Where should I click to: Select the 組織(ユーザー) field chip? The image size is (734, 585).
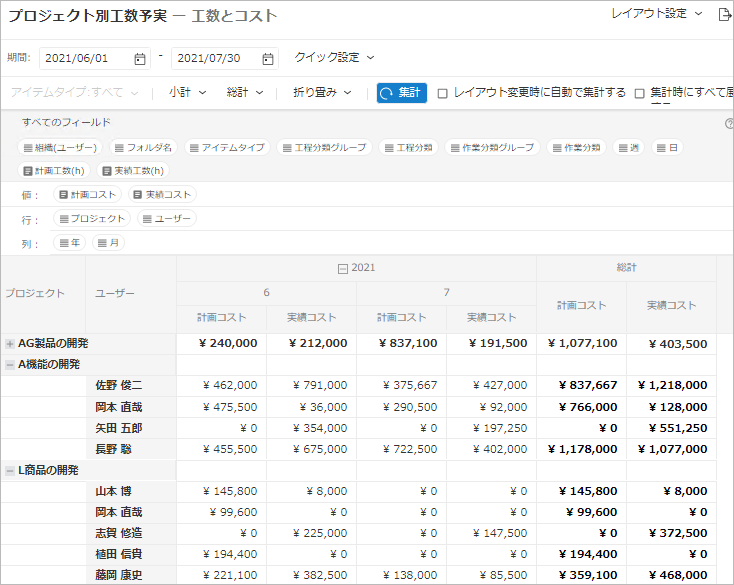61,147
